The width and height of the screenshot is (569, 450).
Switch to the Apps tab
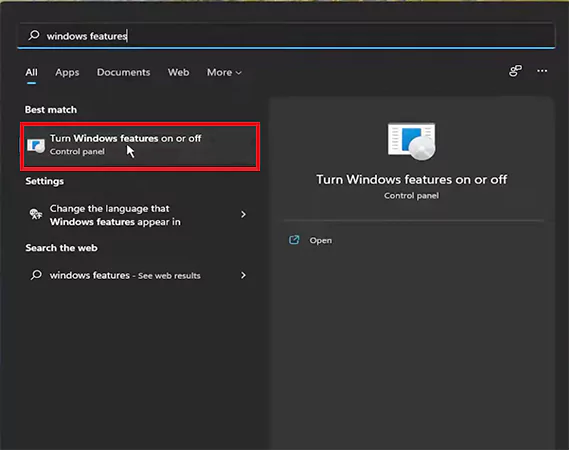click(67, 73)
